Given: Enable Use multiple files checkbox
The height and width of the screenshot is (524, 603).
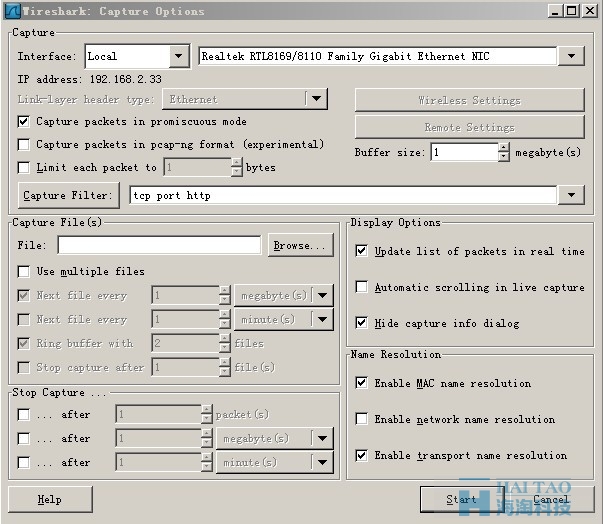Looking at the screenshot, I should [23, 271].
